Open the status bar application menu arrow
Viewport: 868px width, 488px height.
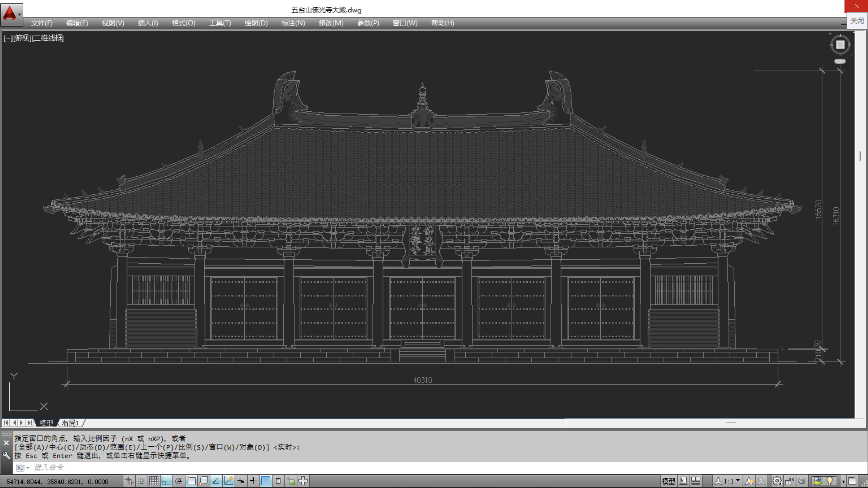[x=843, y=481]
